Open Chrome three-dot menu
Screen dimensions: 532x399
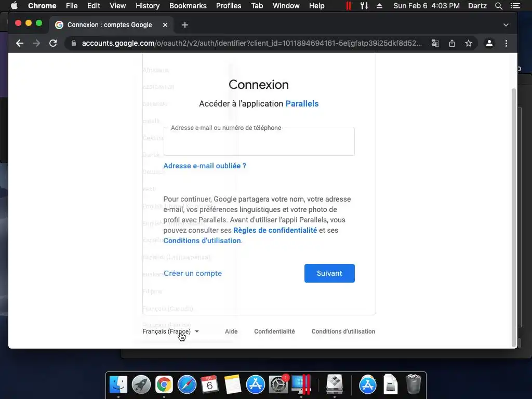coord(506,43)
